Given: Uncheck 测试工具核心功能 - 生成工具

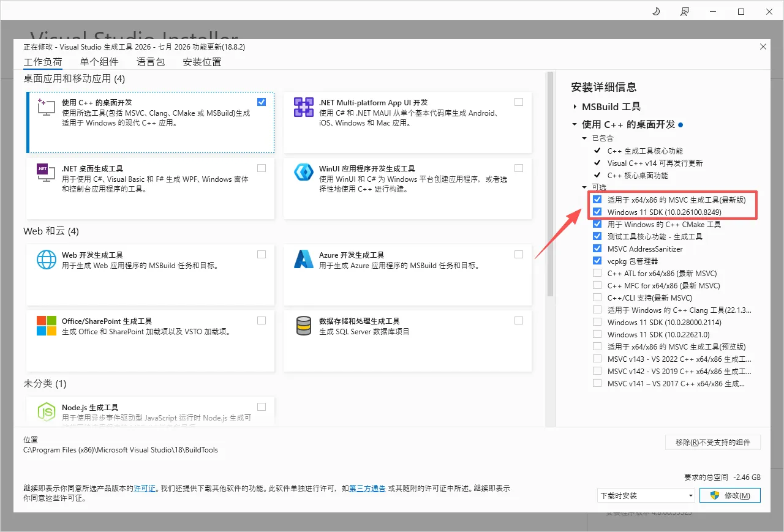Looking at the screenshot, I should point(597,236).
